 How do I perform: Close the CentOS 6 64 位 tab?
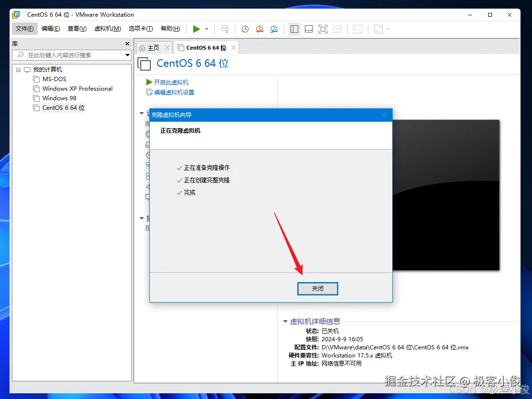click(x=233, y=48)
